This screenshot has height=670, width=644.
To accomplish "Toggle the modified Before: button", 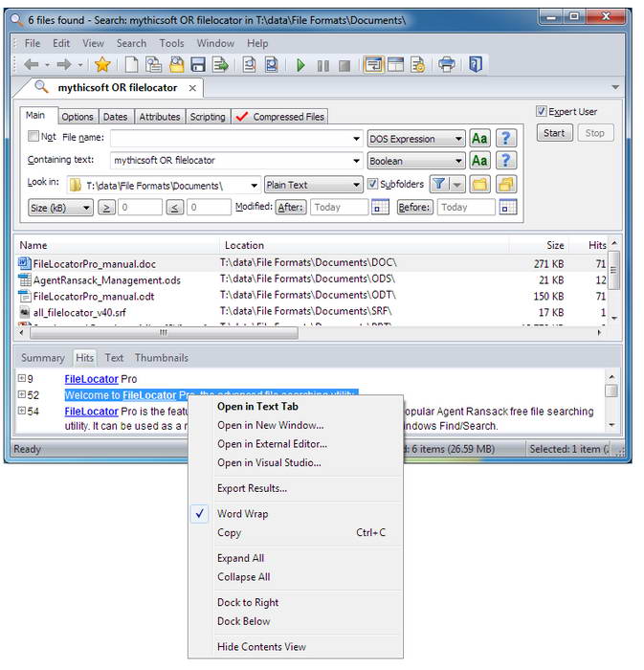I will [415, 208].
